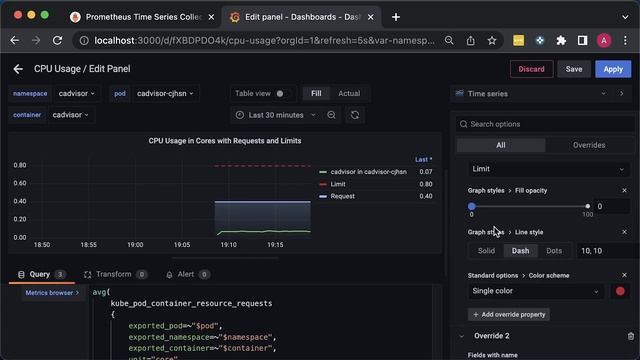Click the Fill opacity numeric value field

click(x=612, y=206)
